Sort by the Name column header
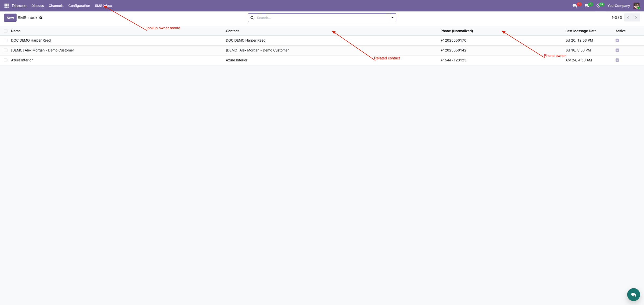This screenshot has height=305, width=644. pos(16,31)
